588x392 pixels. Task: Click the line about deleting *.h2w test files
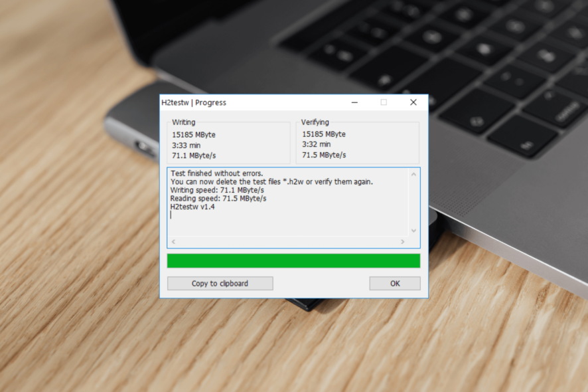pyautogui.click(x=272, y=182)
